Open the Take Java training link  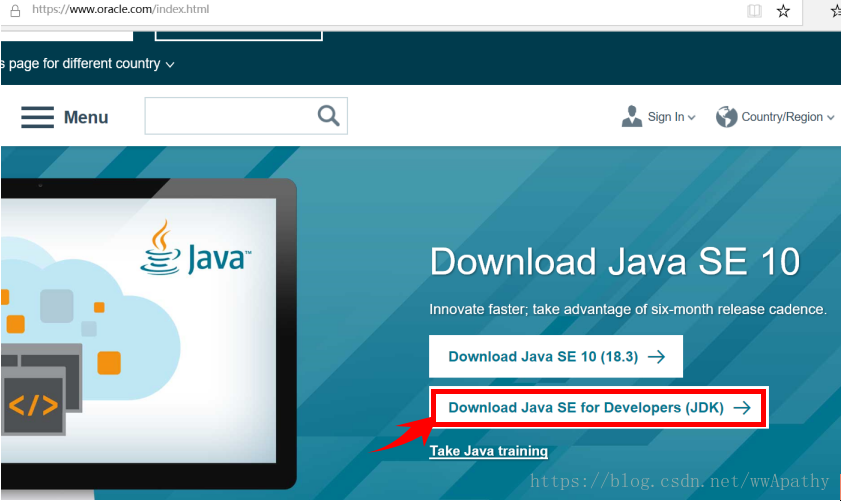(489, 451)
